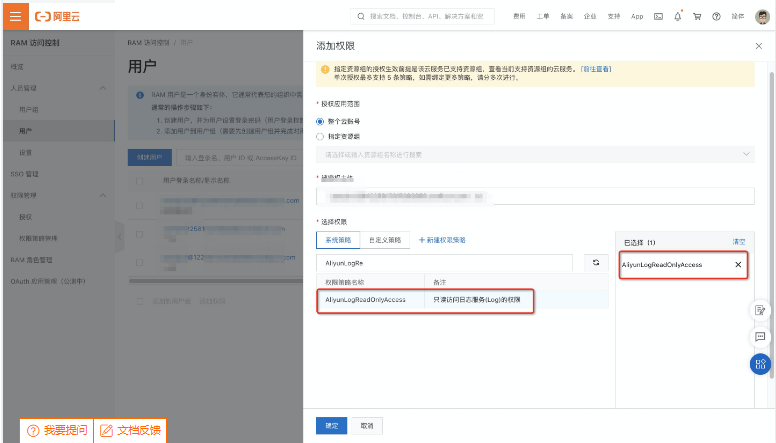This screenshot has height=443, width=776.
Task: Remove AliyunLogReadOnlyAccess from selected list
Action: tap(738, 264)
